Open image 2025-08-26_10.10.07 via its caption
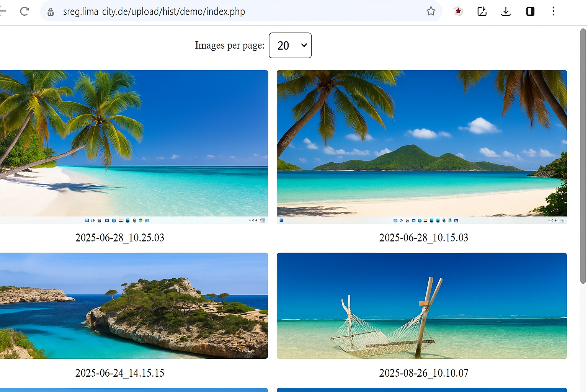 (x=423, y=373)
